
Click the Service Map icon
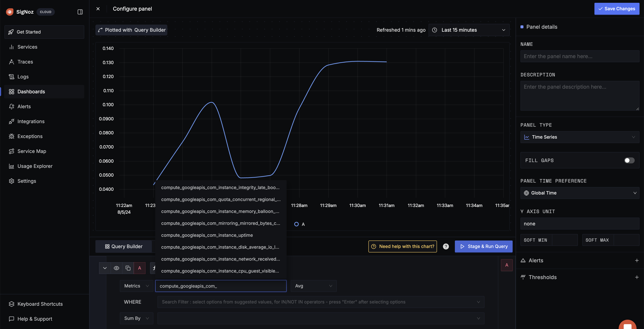pyautogui.click(x=12, y=151)
